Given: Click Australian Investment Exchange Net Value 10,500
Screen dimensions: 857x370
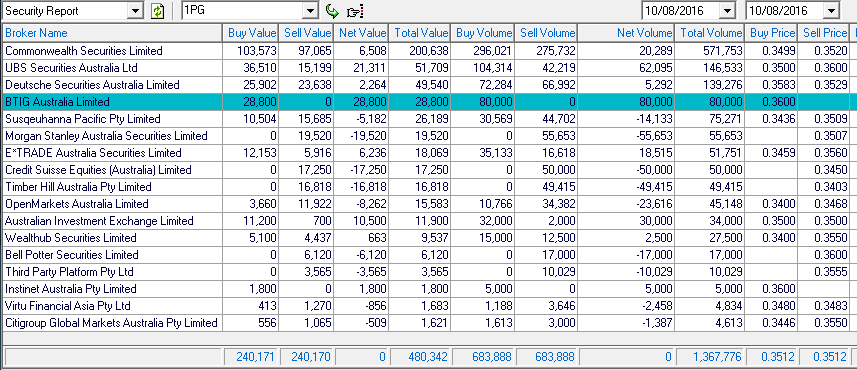Looking at the screenshot, I should (362, 221).
